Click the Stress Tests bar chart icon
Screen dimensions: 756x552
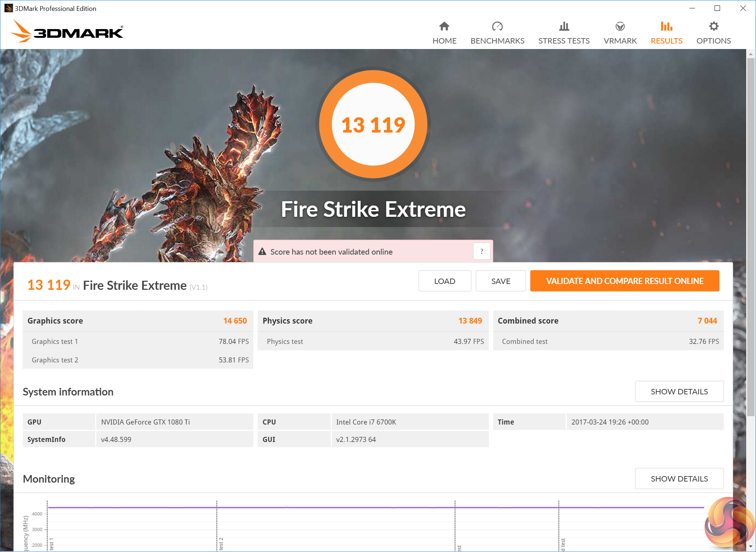564,27
